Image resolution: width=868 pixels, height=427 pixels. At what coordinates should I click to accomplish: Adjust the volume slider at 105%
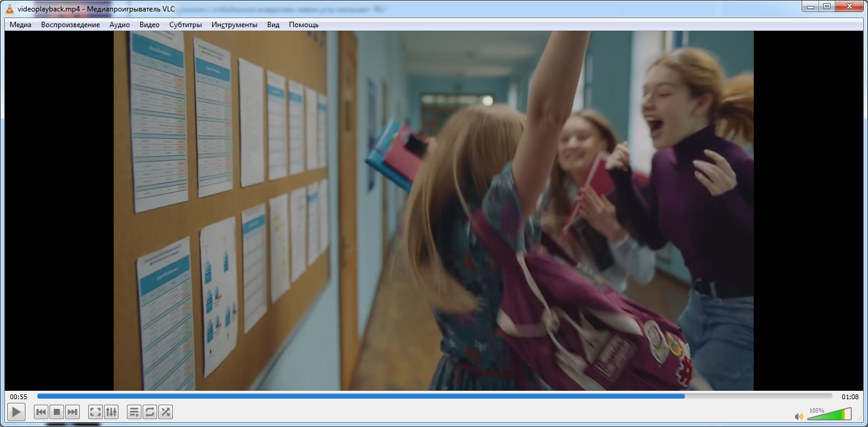[x=829, y=414]
